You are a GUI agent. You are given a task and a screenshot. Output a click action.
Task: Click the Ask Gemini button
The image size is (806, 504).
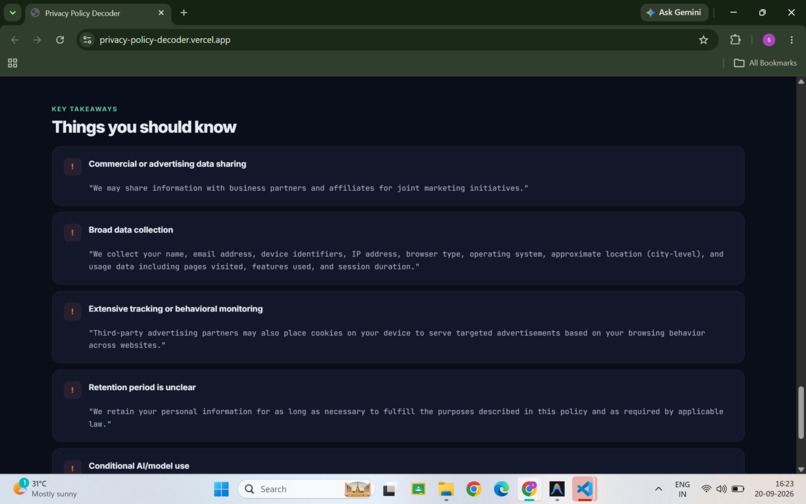tap(674, 12)
